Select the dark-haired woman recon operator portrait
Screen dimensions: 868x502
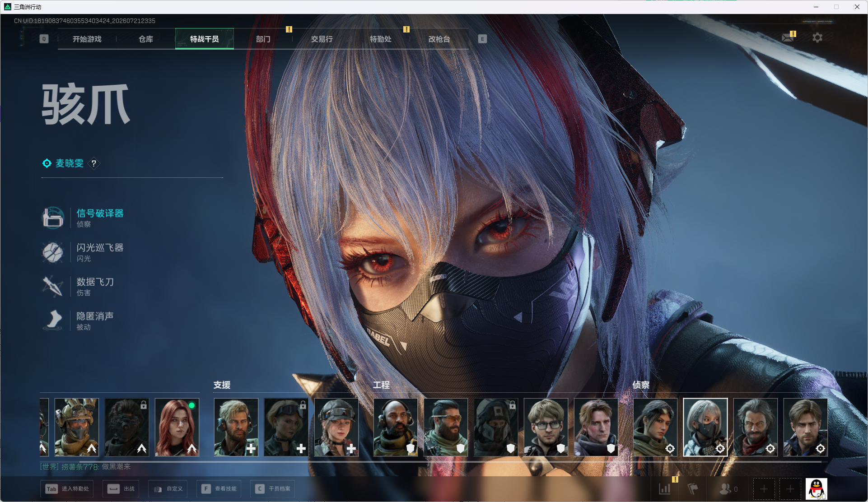[x=655, y=427]
